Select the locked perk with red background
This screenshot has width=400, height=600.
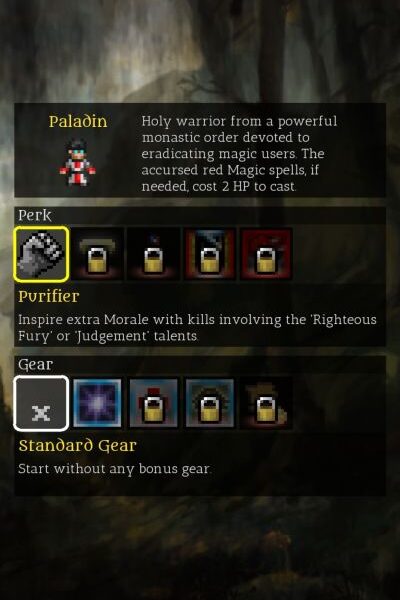266,254
